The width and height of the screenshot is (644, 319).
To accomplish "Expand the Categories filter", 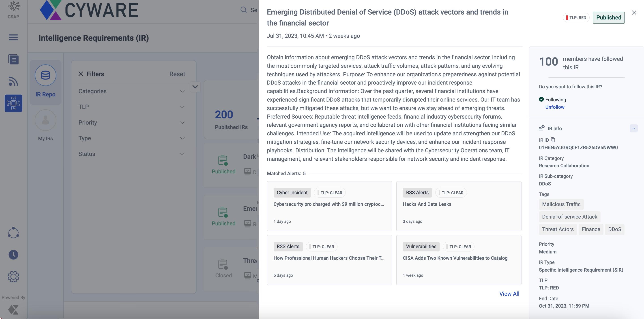I will tap(131, 91).
